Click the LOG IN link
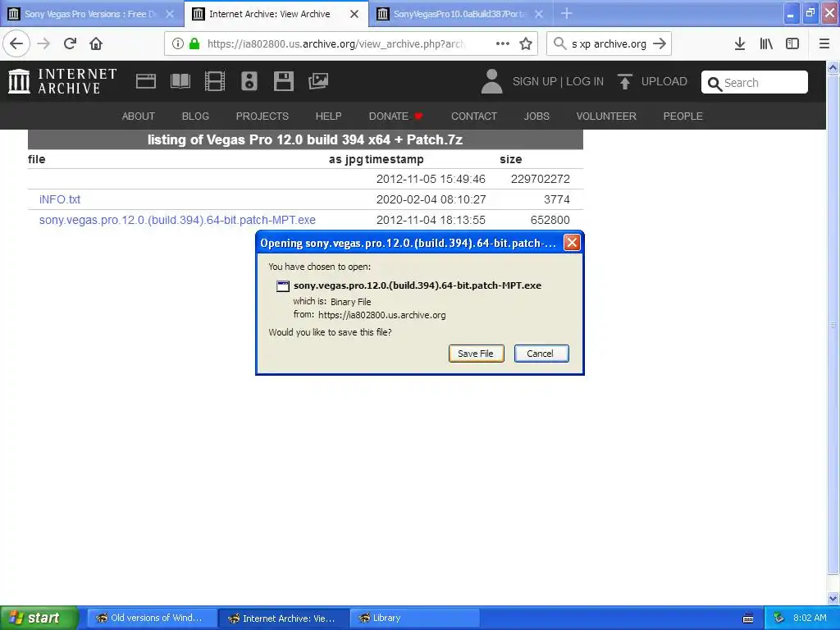 pyautogui.click(x=584, y=81)
